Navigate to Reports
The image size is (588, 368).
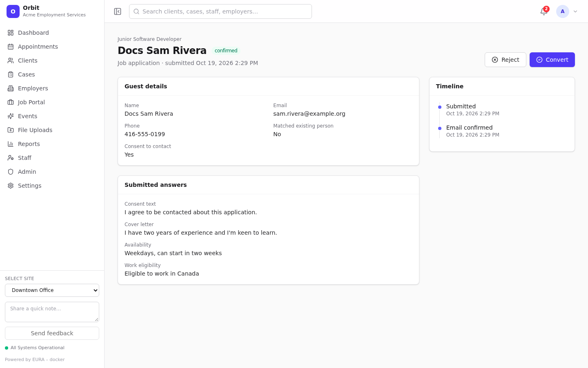pos(52,144)
